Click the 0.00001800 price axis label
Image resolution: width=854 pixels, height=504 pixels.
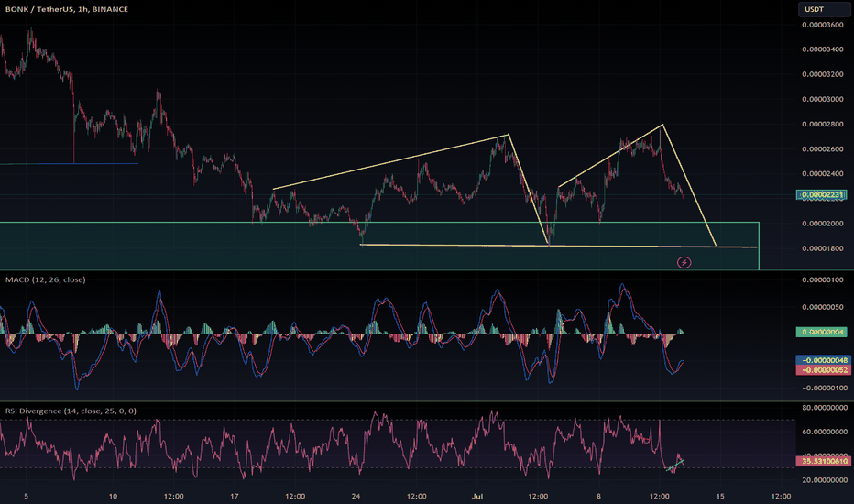pyautogui.click(x=823, y=248)
